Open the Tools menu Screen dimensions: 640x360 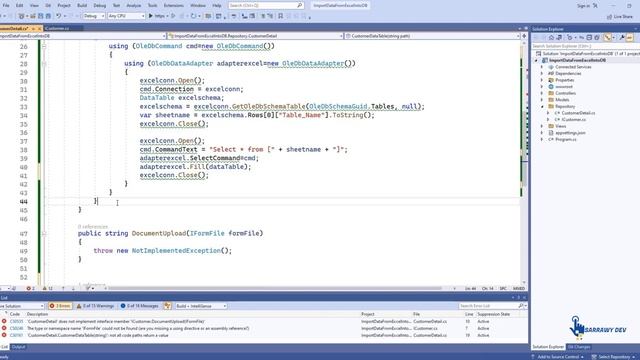pyautogui.click(x=152, y=5)
